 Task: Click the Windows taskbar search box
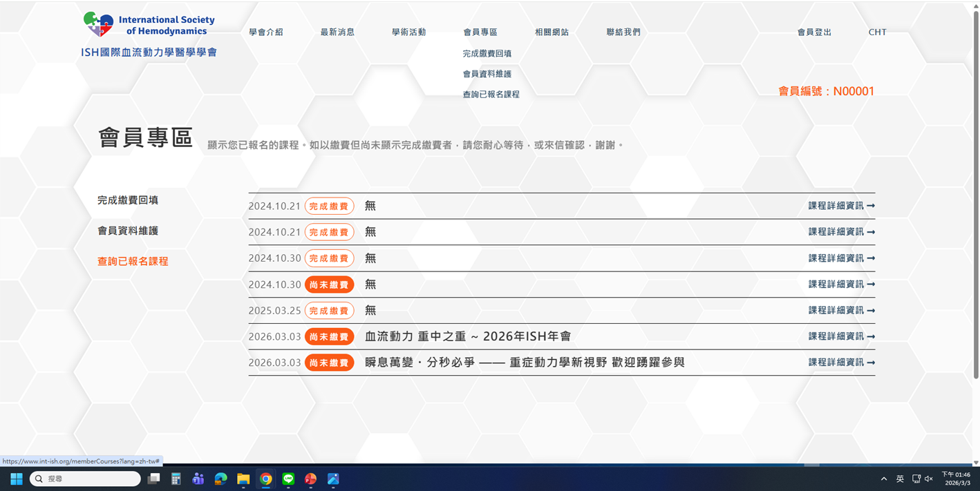pos(86,479)
